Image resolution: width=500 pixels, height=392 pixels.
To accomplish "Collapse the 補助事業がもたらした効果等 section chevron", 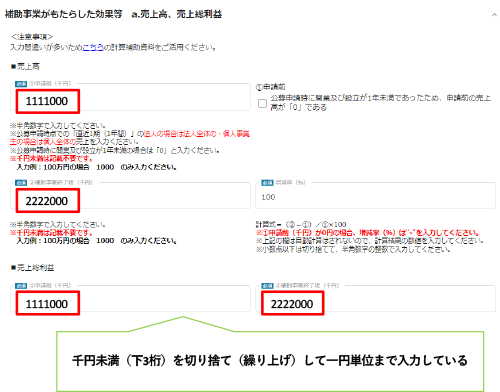I will [x=494, y=15].
